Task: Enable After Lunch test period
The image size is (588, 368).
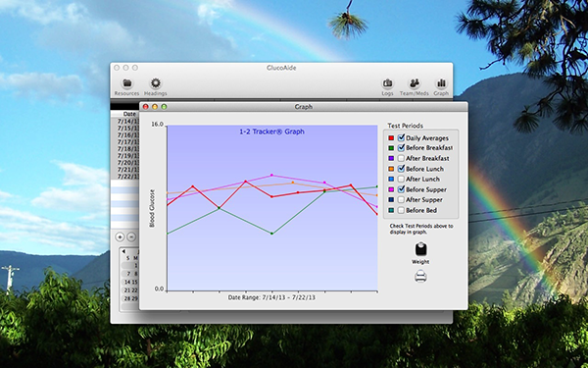Action: coord(401,180)
